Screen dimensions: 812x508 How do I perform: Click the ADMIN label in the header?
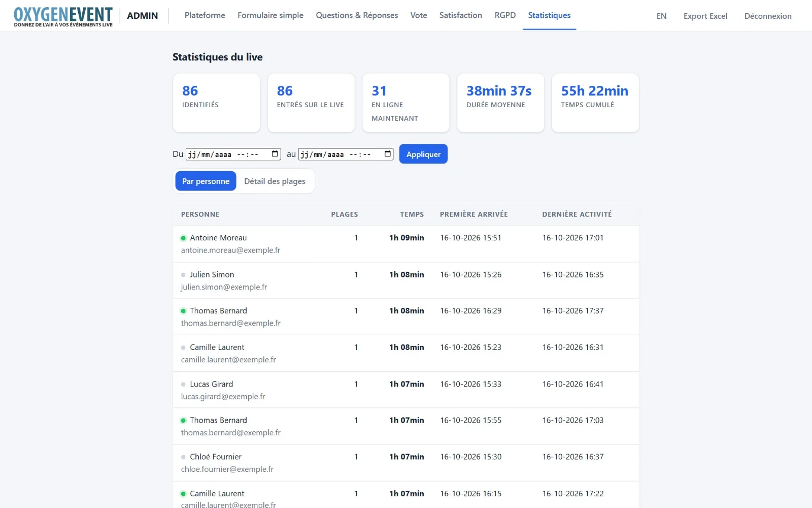(x=142, y=16)
